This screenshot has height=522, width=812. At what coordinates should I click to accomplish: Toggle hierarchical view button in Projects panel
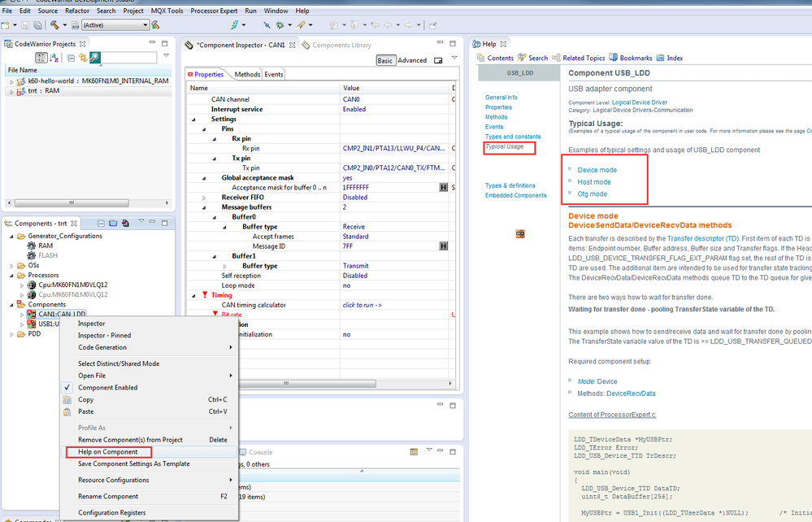[x=41, y=58]
